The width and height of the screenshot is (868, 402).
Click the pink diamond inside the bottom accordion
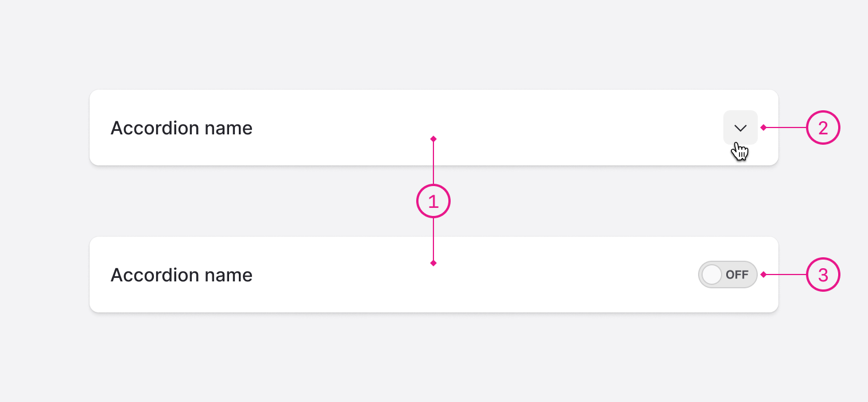point(433,263)
